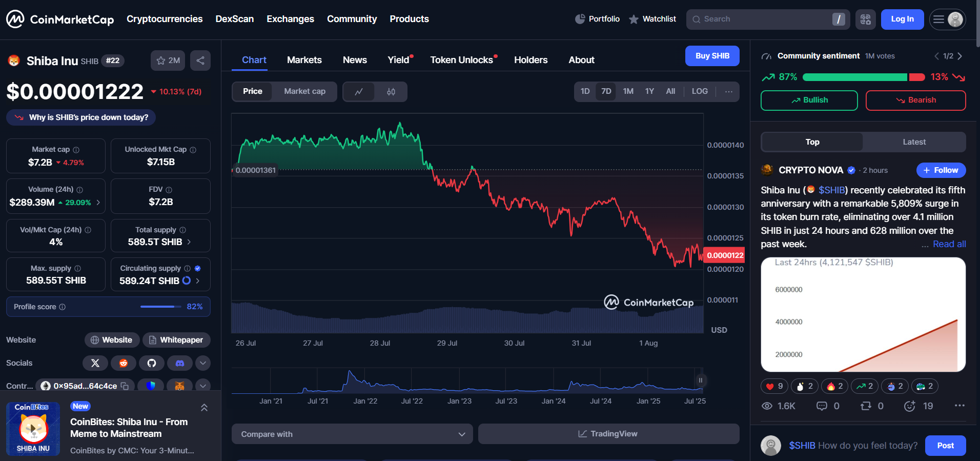This screenshot has width=980, height=461.
Task: Open the Holders tab
Action: coord(531,60)
